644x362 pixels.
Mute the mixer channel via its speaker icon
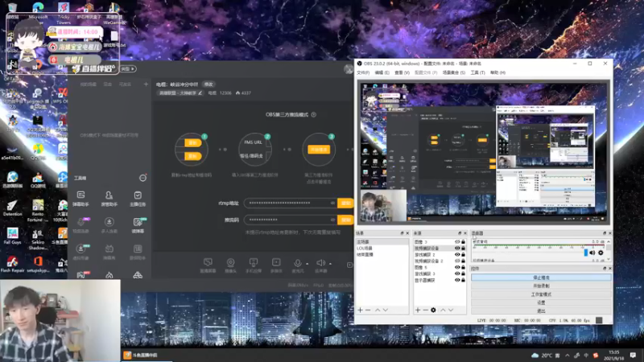pos(592,253)
